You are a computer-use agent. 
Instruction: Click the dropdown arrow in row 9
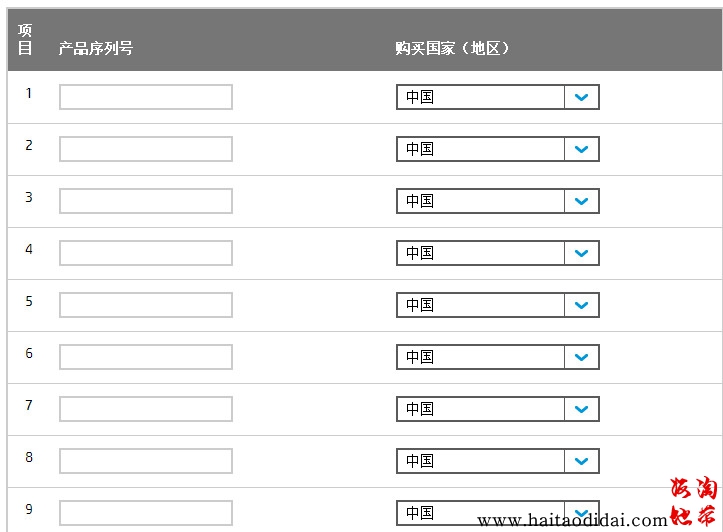(581, 512)
